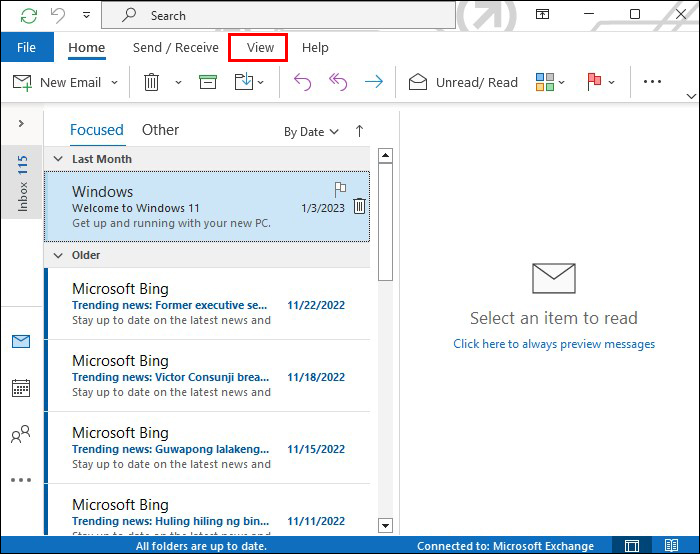
Task: Click the ribbon collapse chevron
Action: click(x=691, y=96)
